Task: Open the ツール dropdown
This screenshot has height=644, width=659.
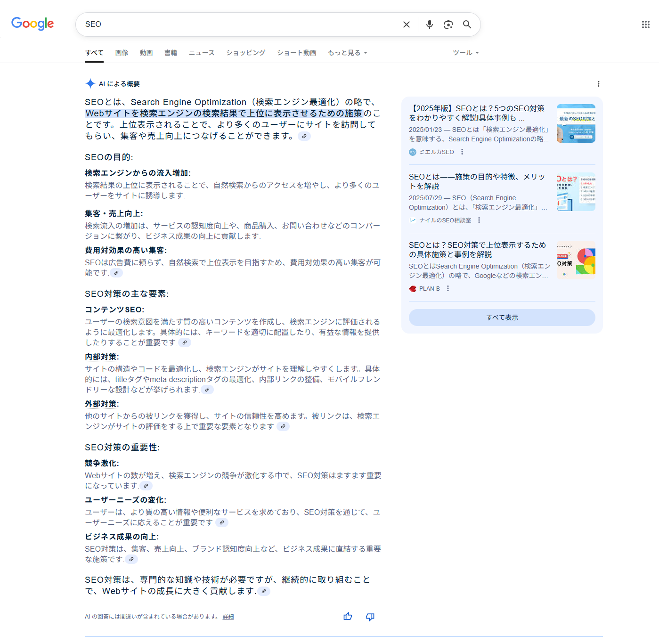Action: coord(466,53)
